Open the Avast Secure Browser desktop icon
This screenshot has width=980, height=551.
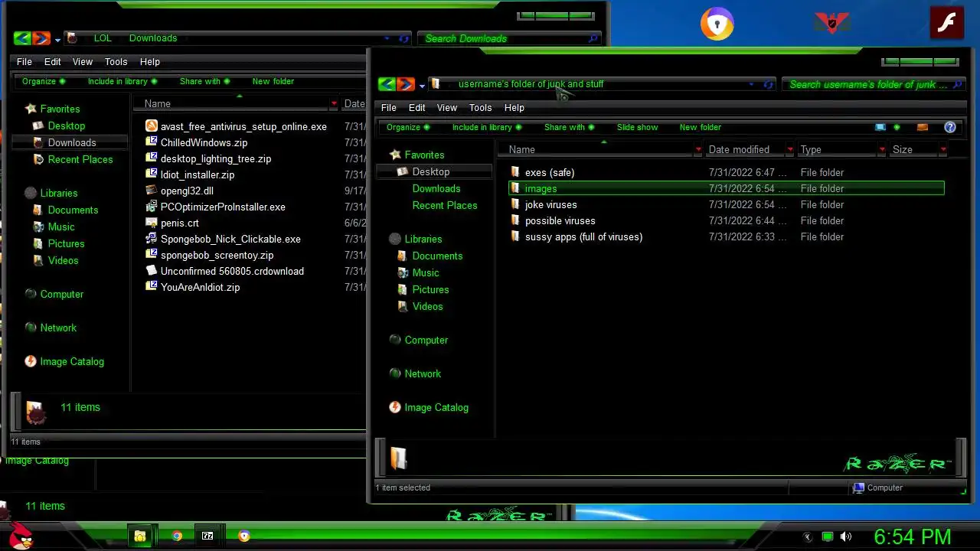(x=717, y=24)
